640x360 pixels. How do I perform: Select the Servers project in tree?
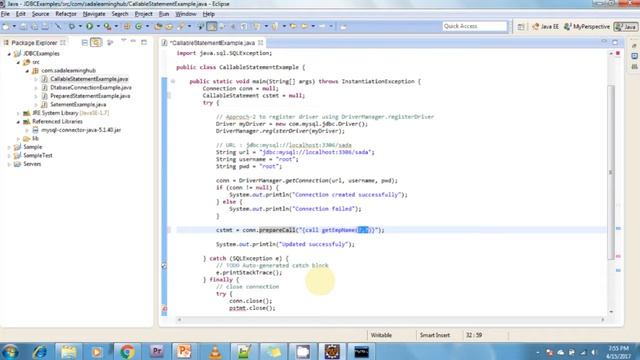(32, 164)
